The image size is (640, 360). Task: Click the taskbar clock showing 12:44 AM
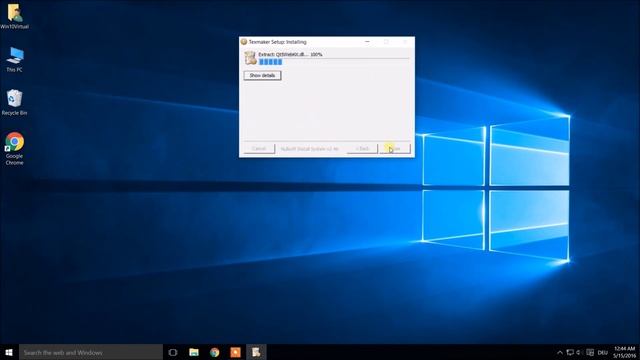(x=624, y=352)
